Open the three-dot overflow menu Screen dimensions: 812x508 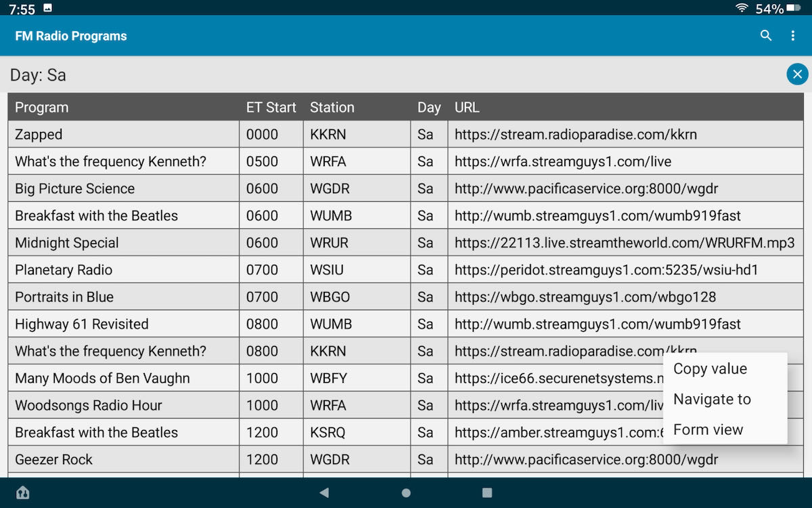coord(793,36)
